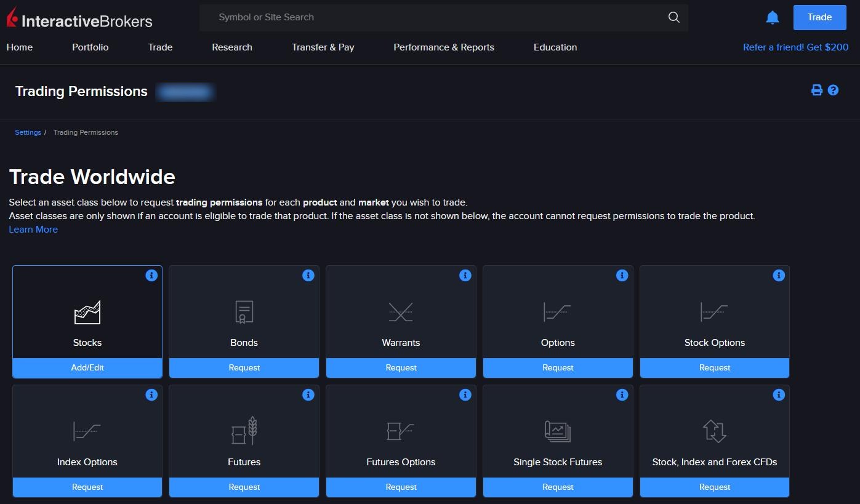Request Index Options permission
The height and width of the screenshot is (504, 860).
coord(87,487)
